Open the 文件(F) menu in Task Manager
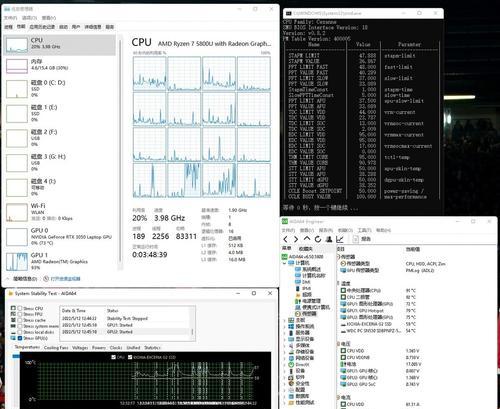 point(10,18)
